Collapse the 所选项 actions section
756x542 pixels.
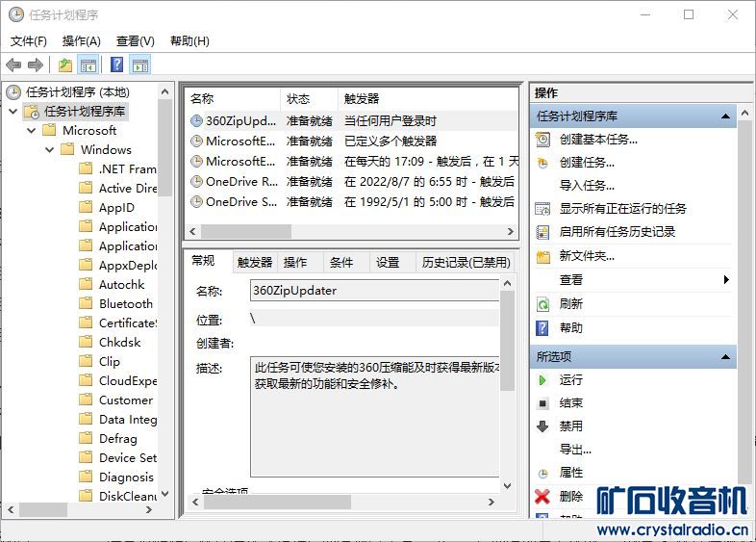(x=725, y=357)
